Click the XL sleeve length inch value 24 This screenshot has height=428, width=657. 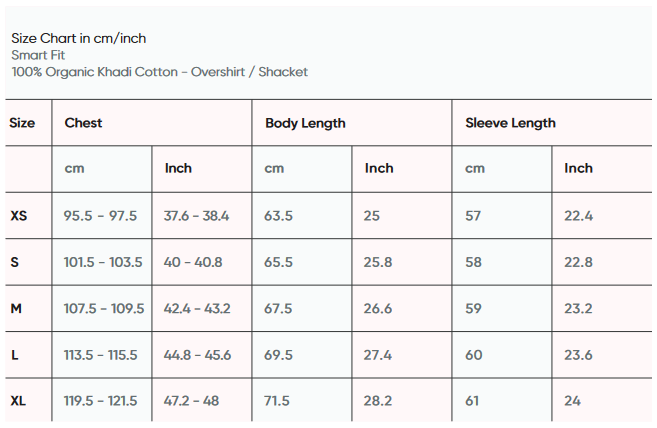pos(572,401)
